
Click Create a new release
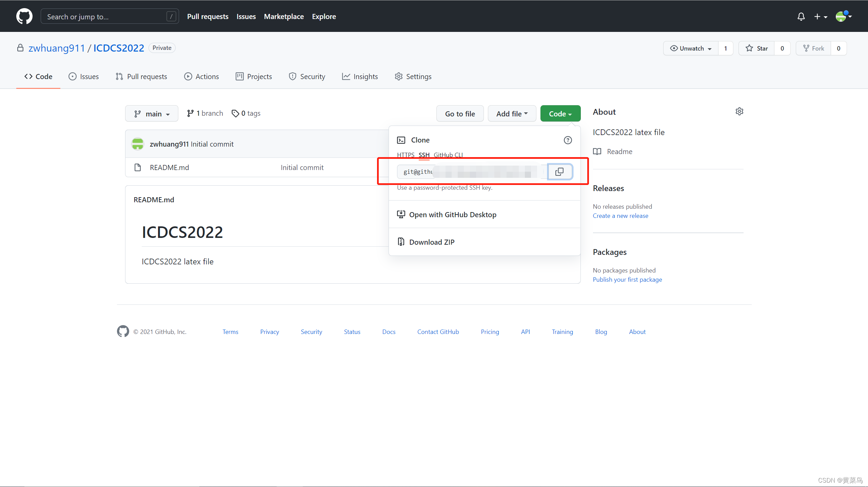(620, 216)
